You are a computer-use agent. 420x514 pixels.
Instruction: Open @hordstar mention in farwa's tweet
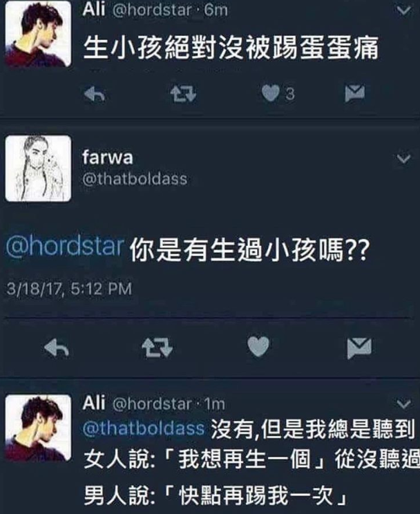click(65, 246)
